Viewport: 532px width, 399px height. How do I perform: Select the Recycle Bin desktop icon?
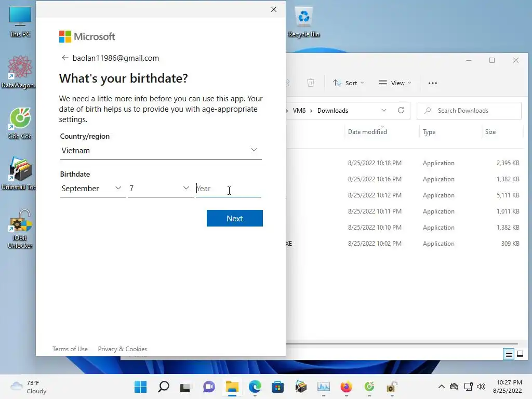coord(303,22)
